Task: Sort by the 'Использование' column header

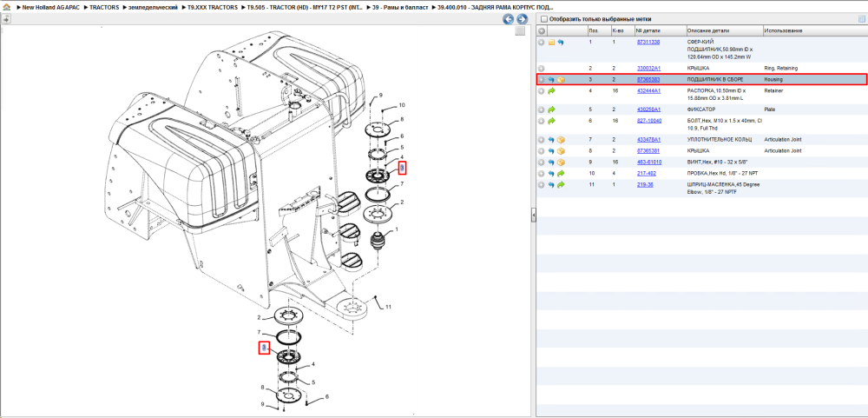Action: (815, 30)
